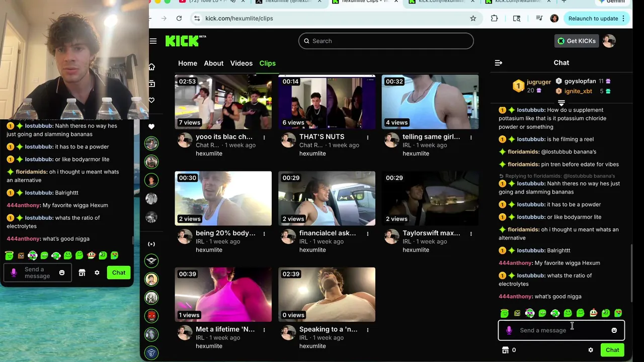The image size is (644, 362).
Task: Click the green Chat button in the main chat
Action: (x=612, y=350)
